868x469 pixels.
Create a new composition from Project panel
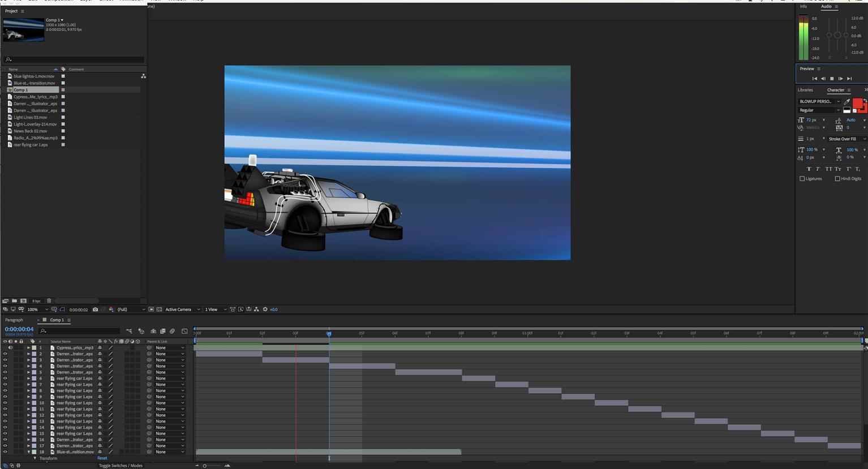(x=23, y=300)
